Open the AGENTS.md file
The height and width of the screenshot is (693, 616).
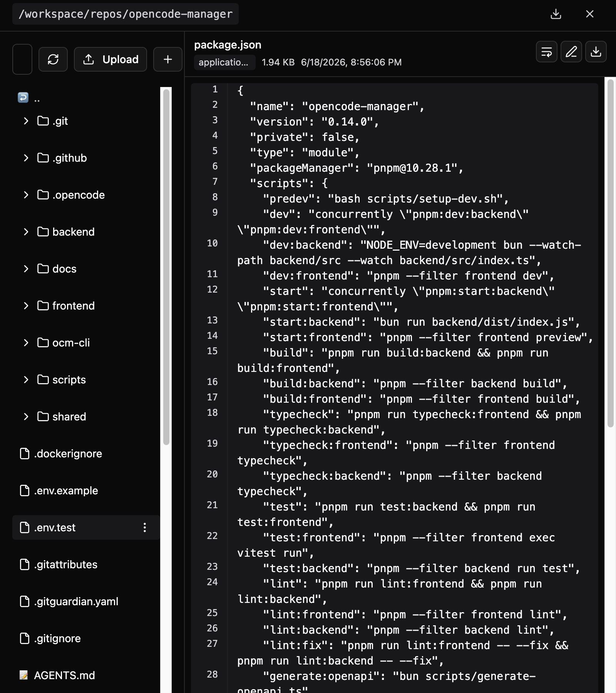coord(86,675)
